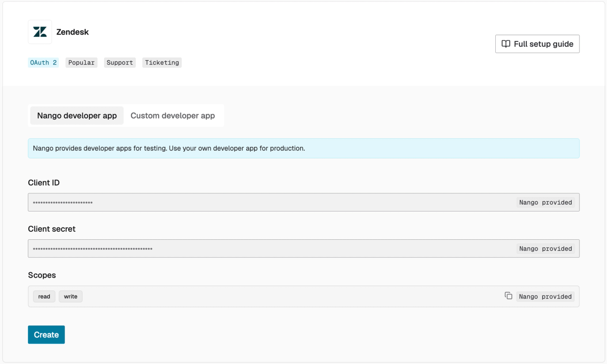Click the Zendesk logo icon

[40, 32]
